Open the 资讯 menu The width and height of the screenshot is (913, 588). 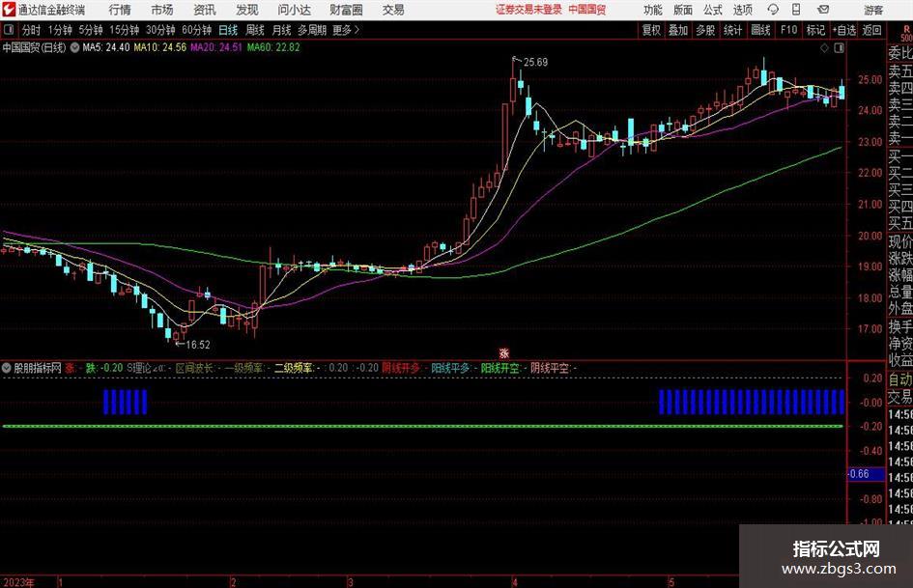click(205, 10)
